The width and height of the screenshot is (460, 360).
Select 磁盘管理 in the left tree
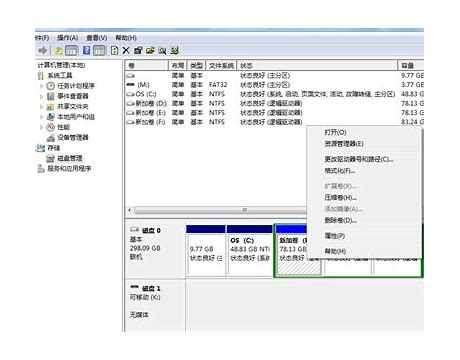[70, 158]
